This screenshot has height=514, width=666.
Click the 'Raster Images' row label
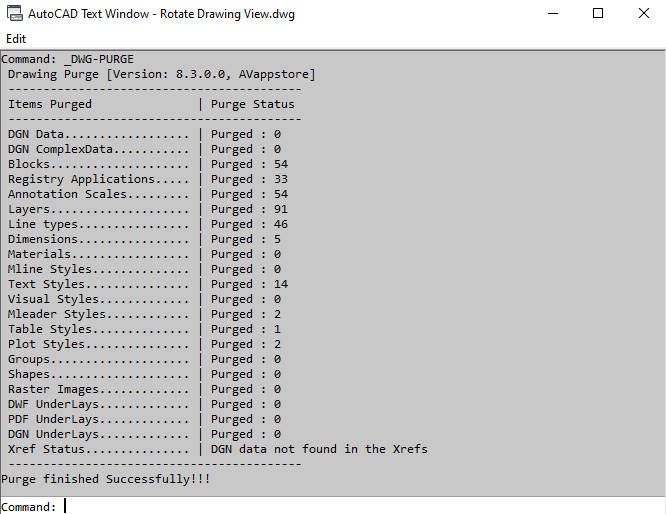tap(53, 389)
